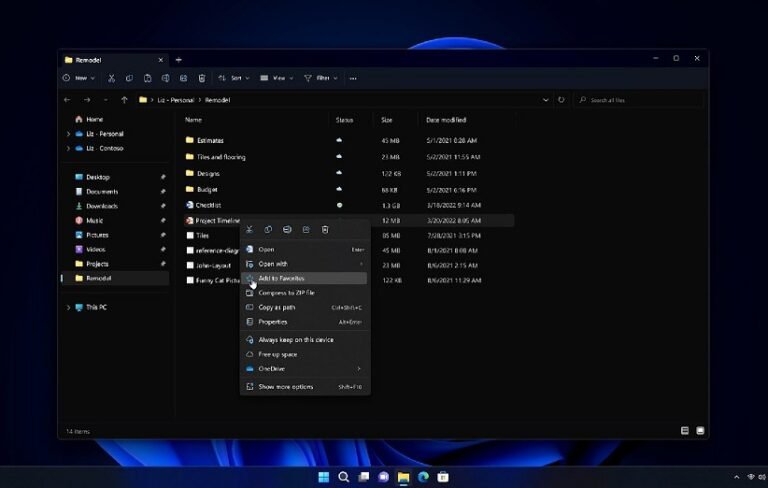This screenshot has width=768, height=488.
Task: Click the Refresh icon beside the address bar
Action: 561,100
